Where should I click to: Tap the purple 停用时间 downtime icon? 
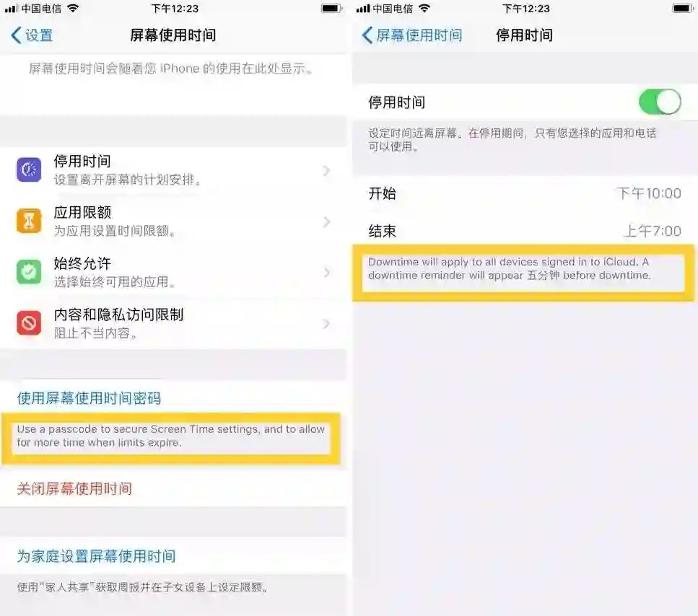point(29,170)
